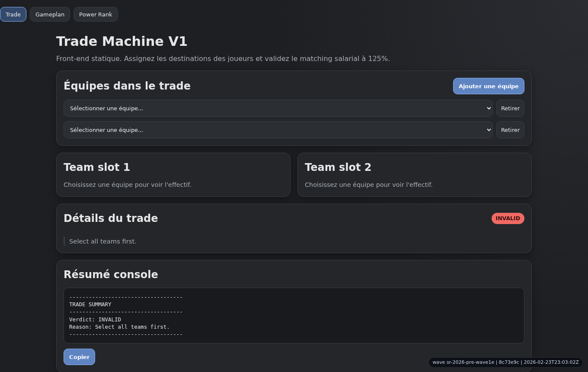Open the second team selection dropdown
The height and width of the screenshot is (372, 588).
click(278, 130)
